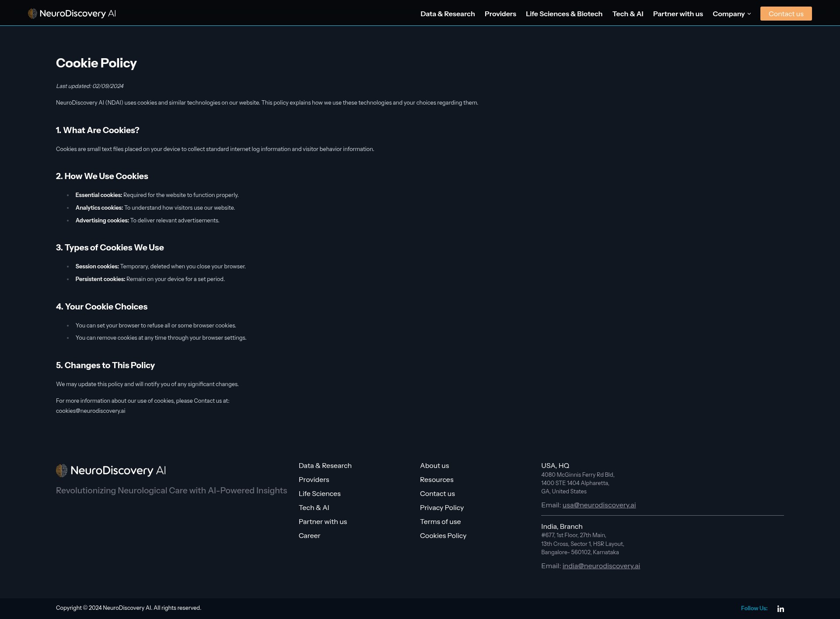
Task: Expand the Company dropdown menu
Action: 731,14
